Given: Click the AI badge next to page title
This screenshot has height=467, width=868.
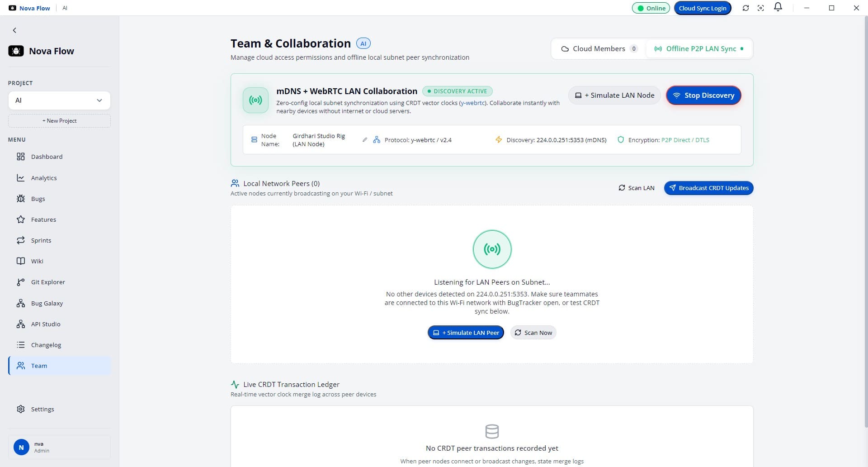Looking at the screenshot, I should pos(363,43).
